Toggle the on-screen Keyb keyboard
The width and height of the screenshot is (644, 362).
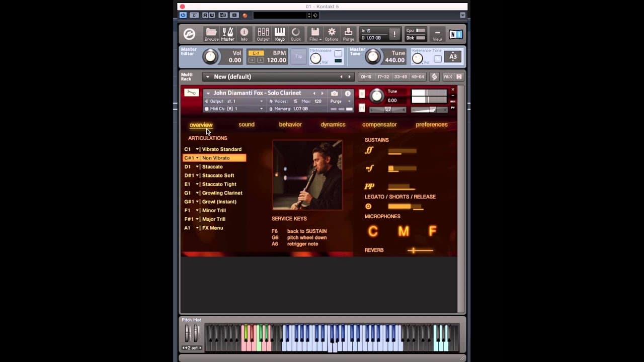pyautogui.click(x=280, y=34)
